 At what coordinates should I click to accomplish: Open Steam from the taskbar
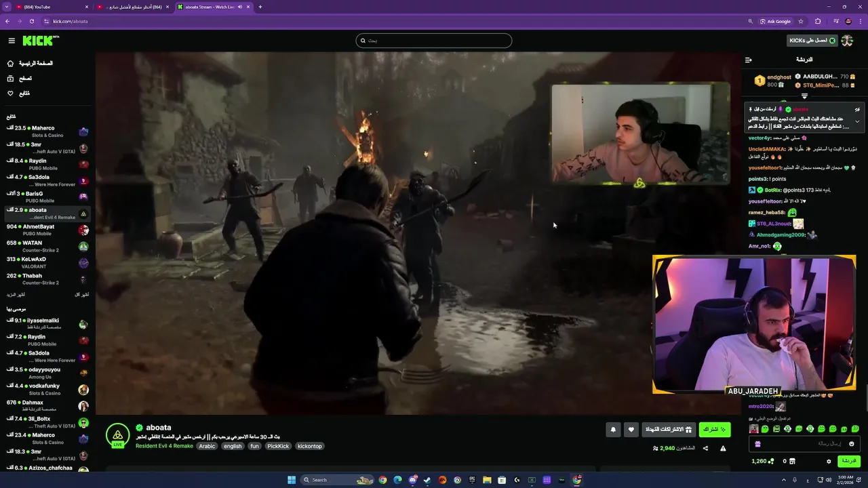427,480
